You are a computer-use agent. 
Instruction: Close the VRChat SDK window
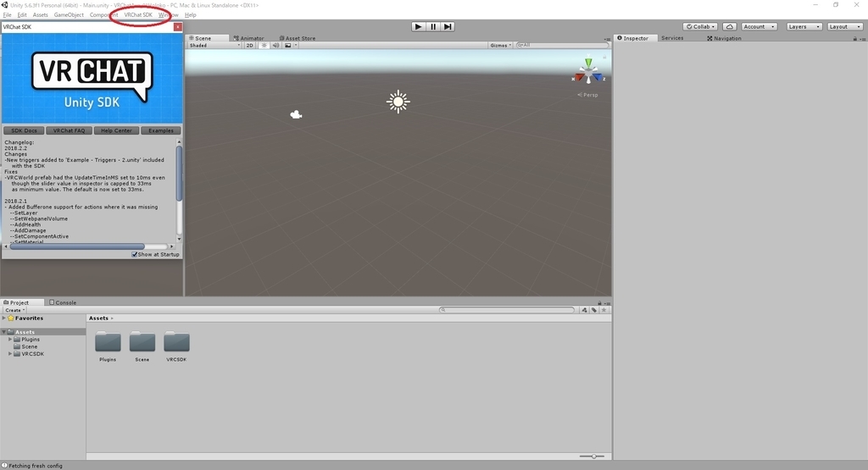pos(178,26)
